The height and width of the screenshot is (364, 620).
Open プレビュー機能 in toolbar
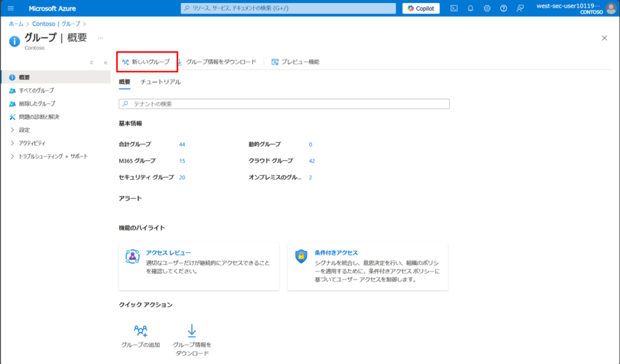point(295,62)
